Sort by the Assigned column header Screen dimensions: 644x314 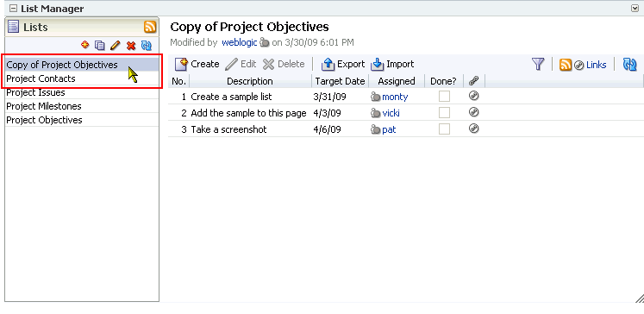[x=397, y=81]
